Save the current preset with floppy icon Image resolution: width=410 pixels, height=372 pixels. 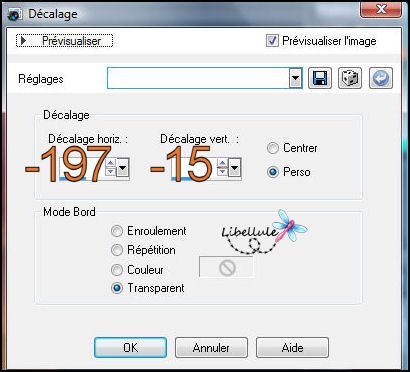[x=320, y=78]
